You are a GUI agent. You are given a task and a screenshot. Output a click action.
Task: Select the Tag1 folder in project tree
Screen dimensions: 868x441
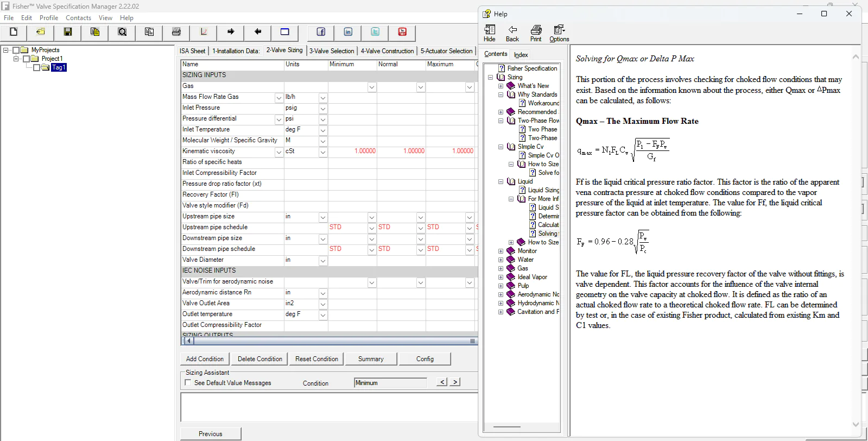58,67
